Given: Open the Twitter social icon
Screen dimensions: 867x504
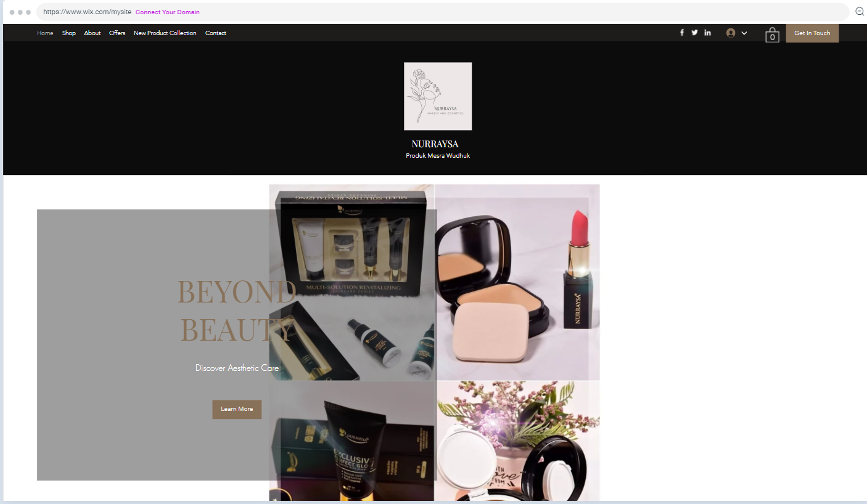Looking at the screenshot, I should [x=694, y=33].
